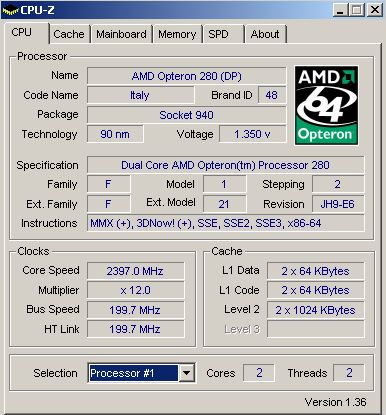
Task: Click the Selection label
Action: point(55,373)
